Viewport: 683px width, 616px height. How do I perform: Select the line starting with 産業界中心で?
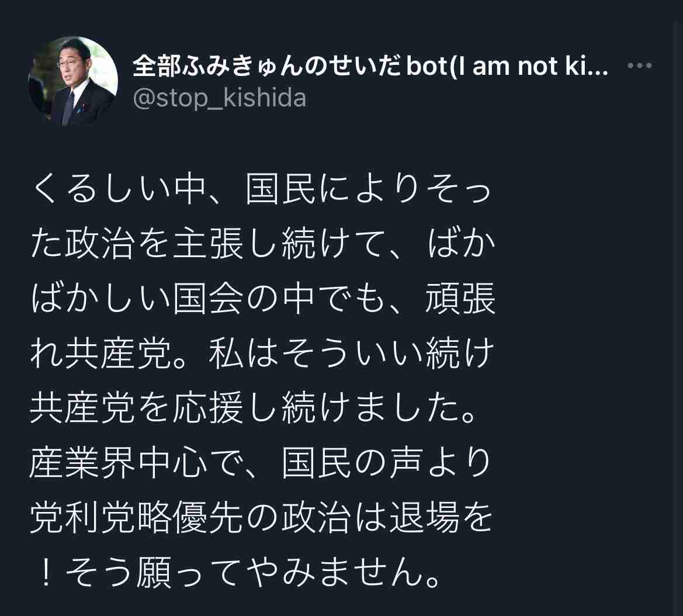click(261, 463)
